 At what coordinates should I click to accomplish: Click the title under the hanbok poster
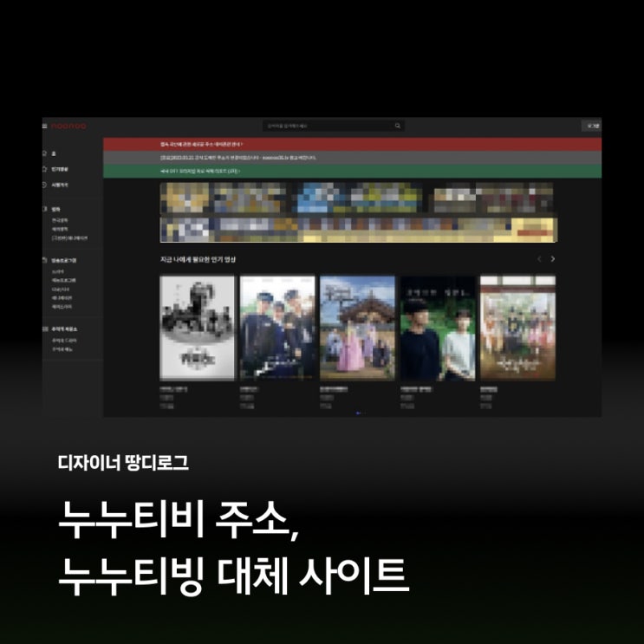coord(334,389)
